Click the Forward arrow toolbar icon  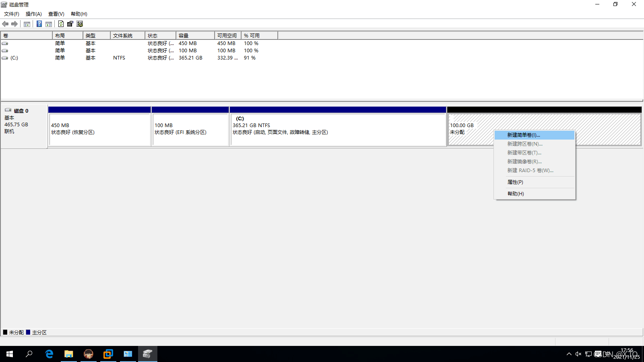click(x=14, y=24)
